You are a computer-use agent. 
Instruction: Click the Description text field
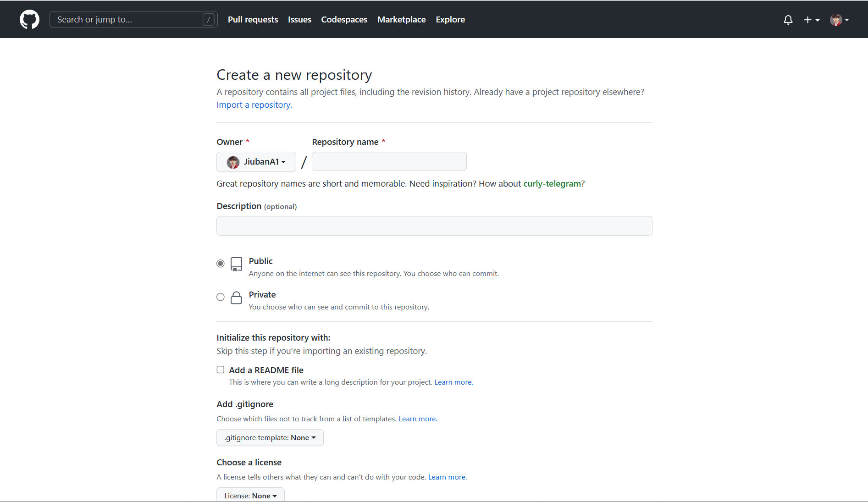coord(434,226)
